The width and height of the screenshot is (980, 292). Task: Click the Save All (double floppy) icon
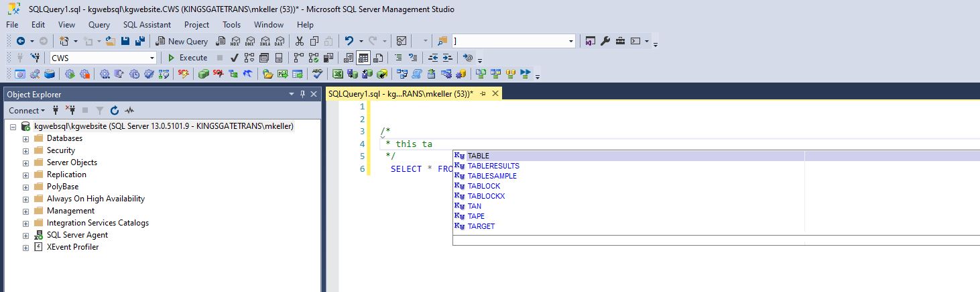(x=139, y=41)
